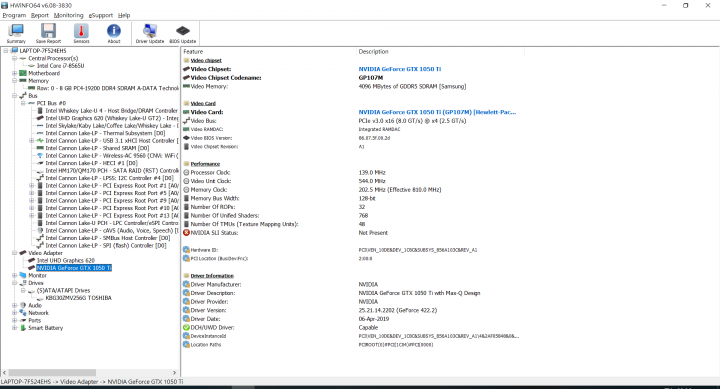Expand the Smart Battery tree node
This screenshot has width=720, height=389.
click(14, 327)
